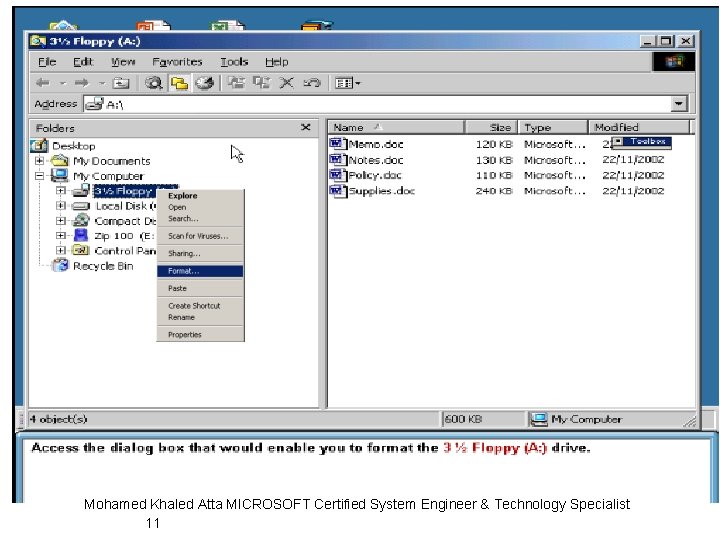Click the Up folder toolbar icon

[x=121, y=83]
